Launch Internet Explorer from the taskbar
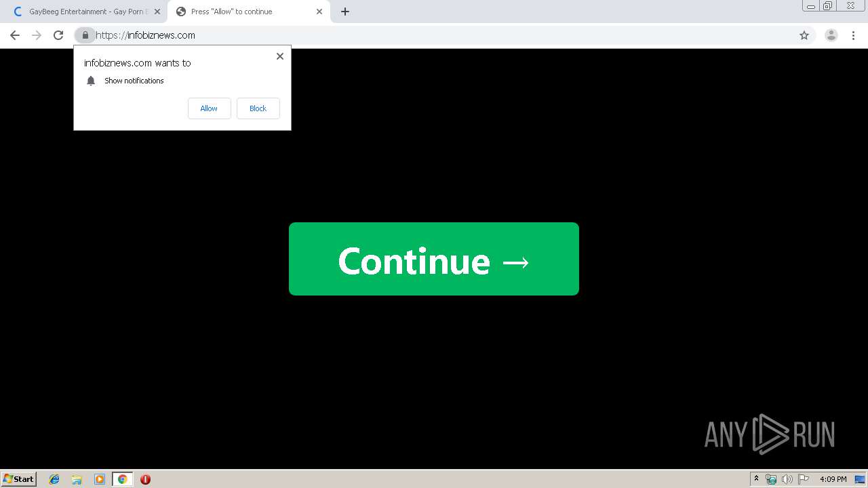The image size is (868, 488). (x=54, y=479)
